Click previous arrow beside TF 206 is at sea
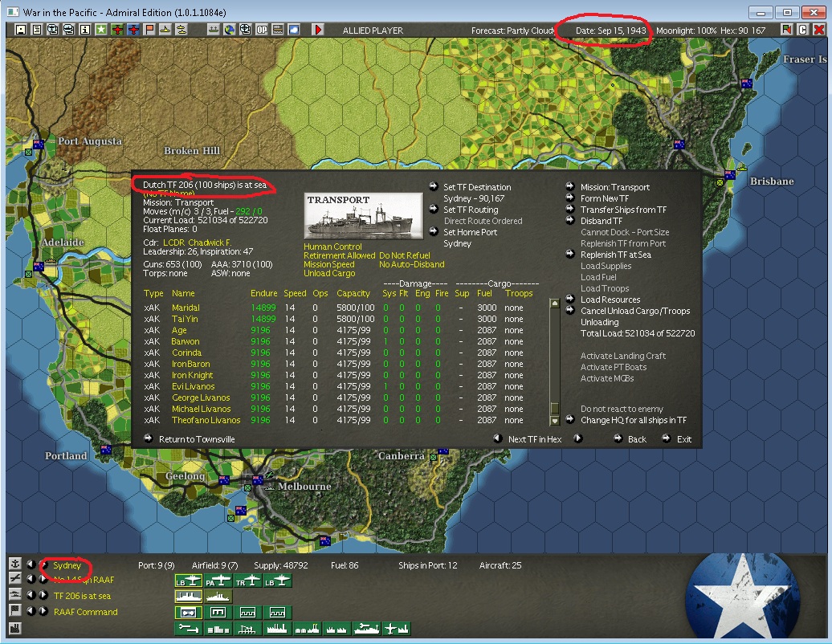Screen dimensions: 832x644 [31, 595]
